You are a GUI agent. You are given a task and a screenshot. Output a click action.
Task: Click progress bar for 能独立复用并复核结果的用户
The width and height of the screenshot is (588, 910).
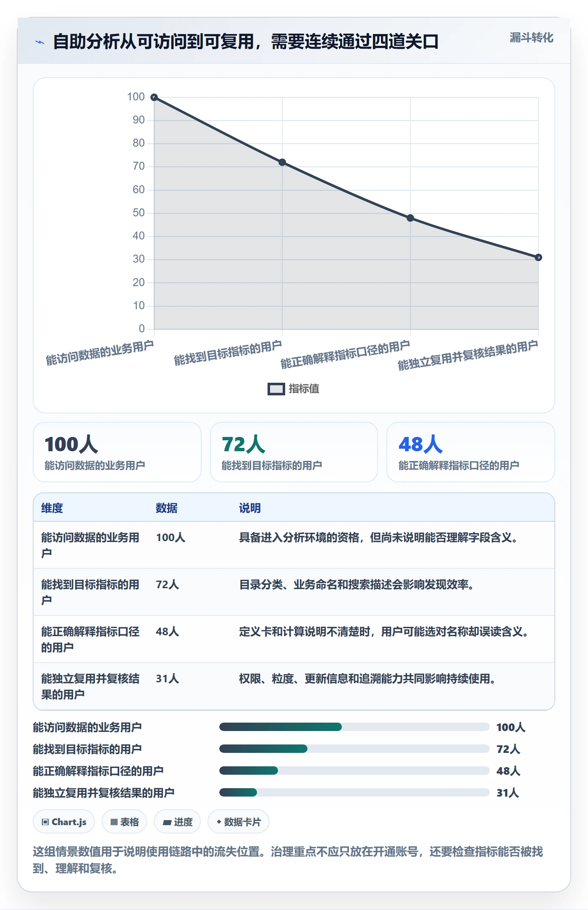[x=354, y=792]
